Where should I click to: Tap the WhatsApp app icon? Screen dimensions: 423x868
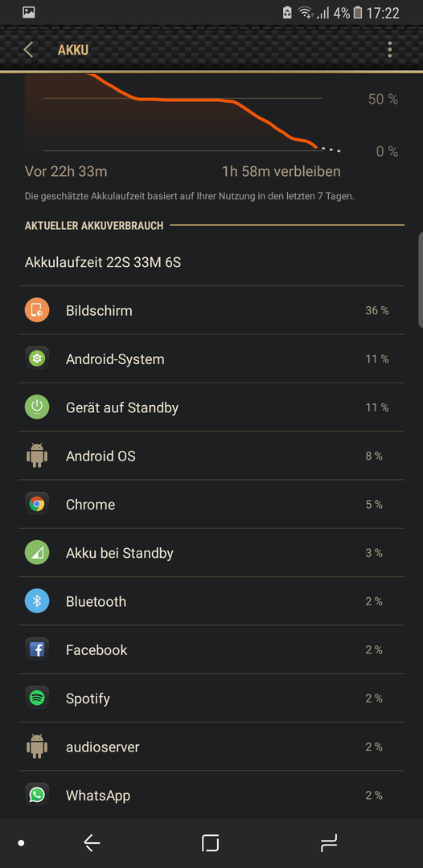(x=37, y=796)
